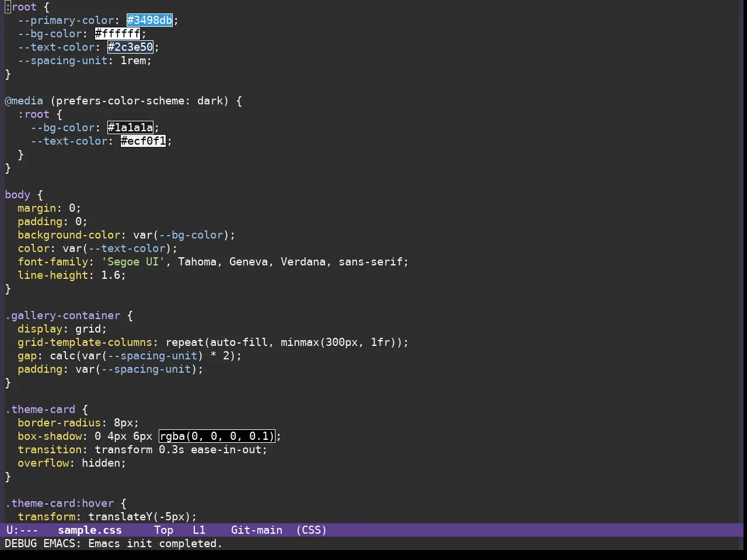Viewport: 747px width, 560px height.
Task: Click the .theme-card:hover selector
Action: 59,503
